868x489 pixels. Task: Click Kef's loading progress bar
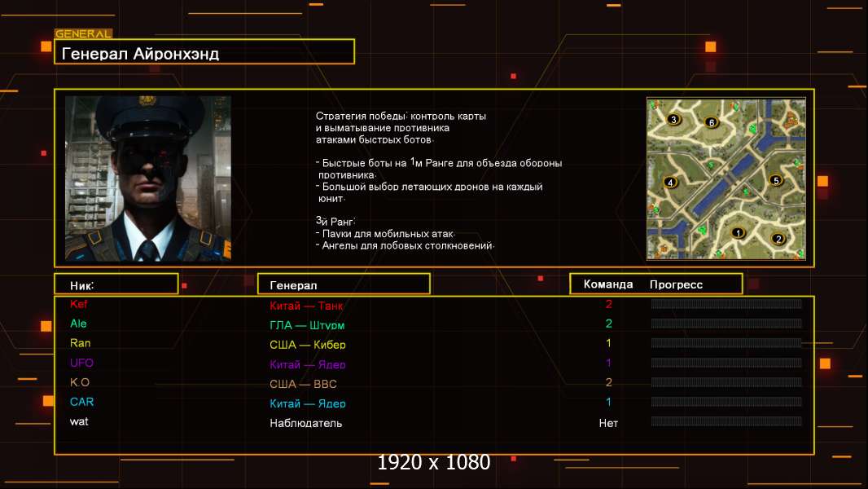[x=726, y=303]
